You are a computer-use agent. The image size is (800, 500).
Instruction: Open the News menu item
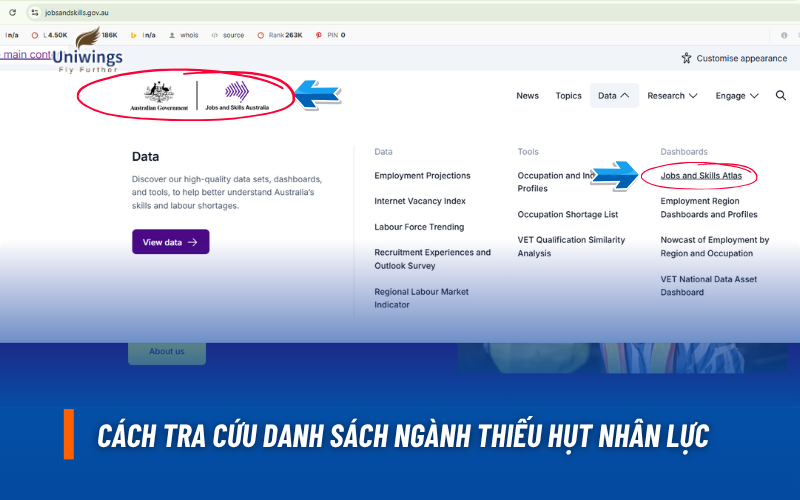[x=527, y=95]
